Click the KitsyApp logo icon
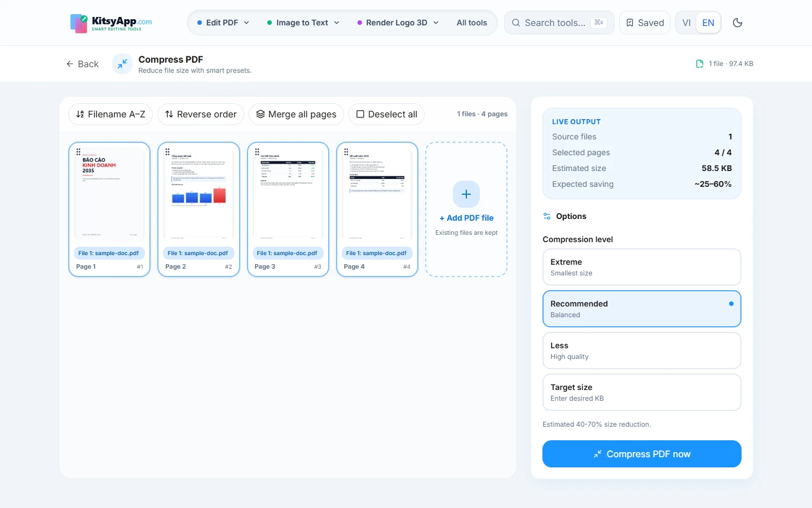812x508 pixels. point(79,23)
